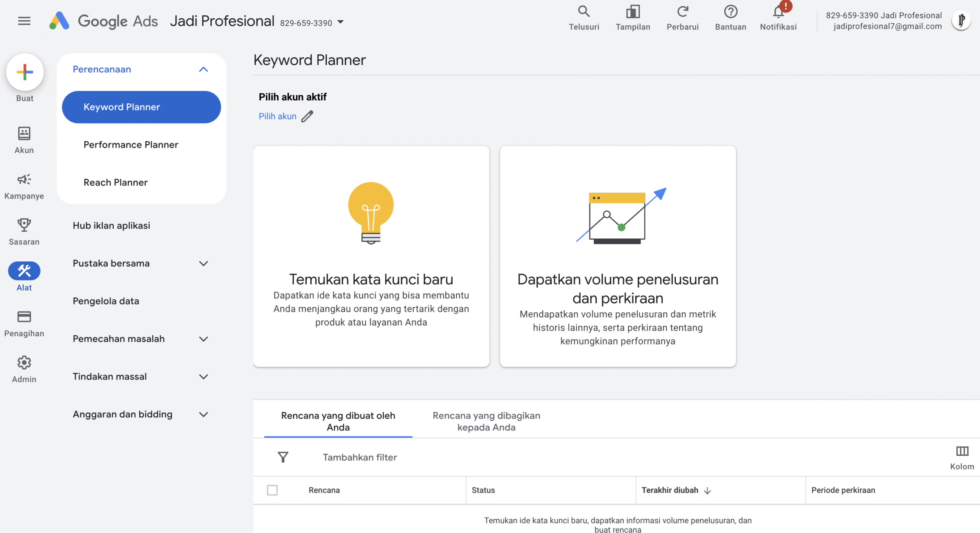Open the Temukan kata kunci baru card
Screen dimensions: 980x533
(371, 256)
